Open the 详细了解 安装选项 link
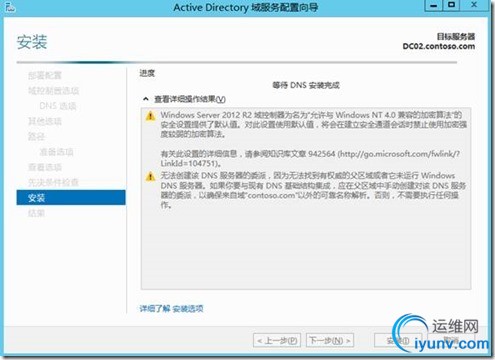 (171, 309)
